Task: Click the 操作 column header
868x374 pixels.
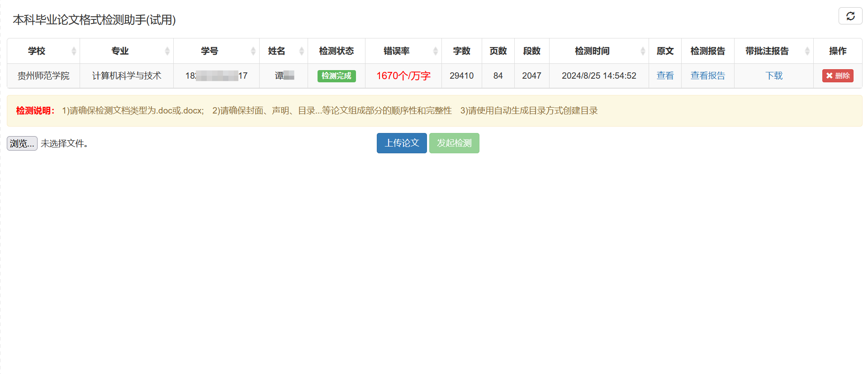Action: [837, 51]
